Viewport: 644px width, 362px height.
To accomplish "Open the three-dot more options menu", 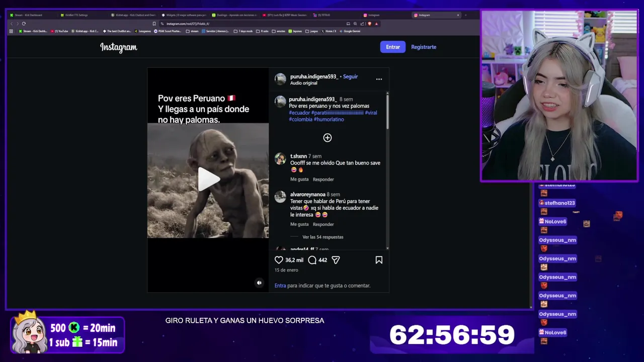I will 379,79.
